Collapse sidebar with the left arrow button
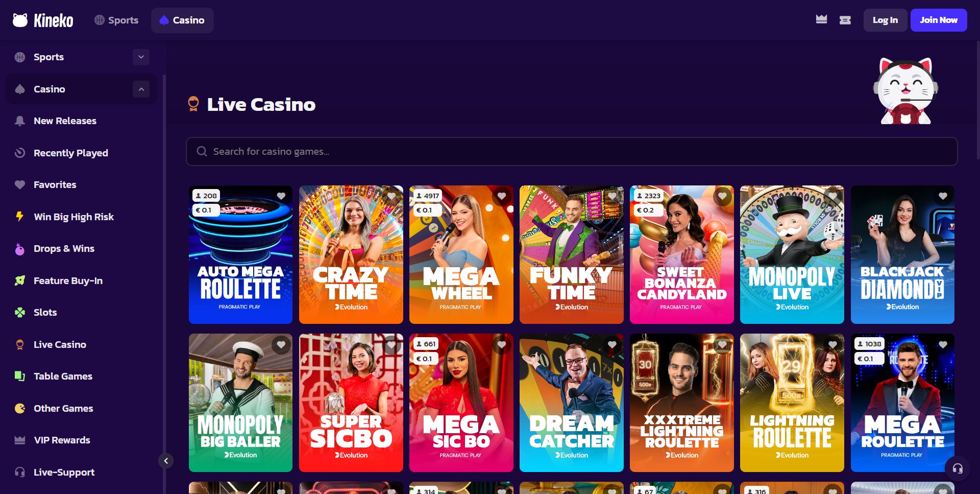Image resolution: width=980 pixels, height=494 pixels. pos(166,461)
